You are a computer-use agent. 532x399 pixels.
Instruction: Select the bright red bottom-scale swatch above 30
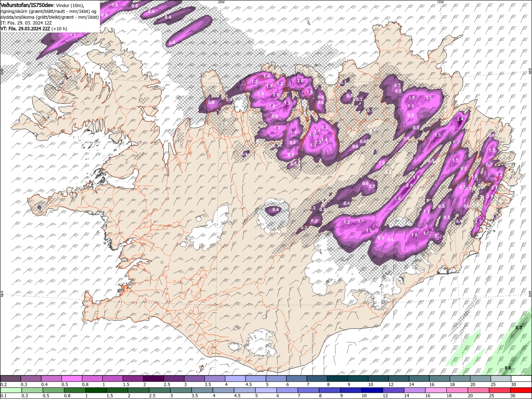pyautogui.click(x=521, y=390)
